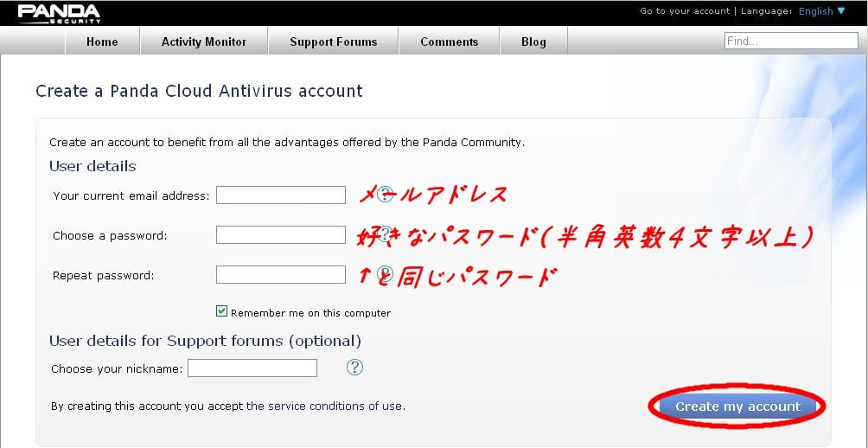Image resolution: width=868 pixels, height=448 pixels.
Task: Focus the Your current email address field
Action: 281,195
